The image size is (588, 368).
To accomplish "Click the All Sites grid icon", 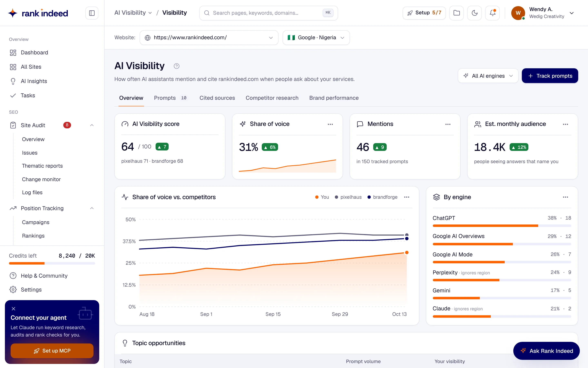I will [x=13, y=67].
